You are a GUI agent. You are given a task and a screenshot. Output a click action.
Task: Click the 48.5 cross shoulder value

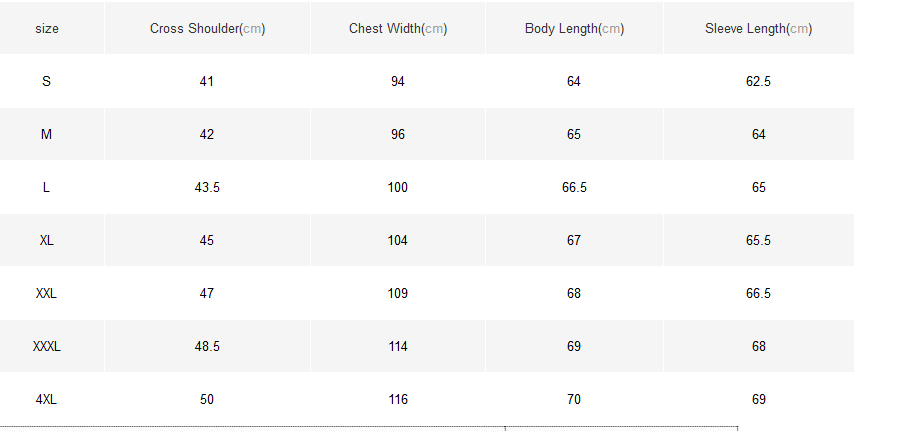(207, 347)
